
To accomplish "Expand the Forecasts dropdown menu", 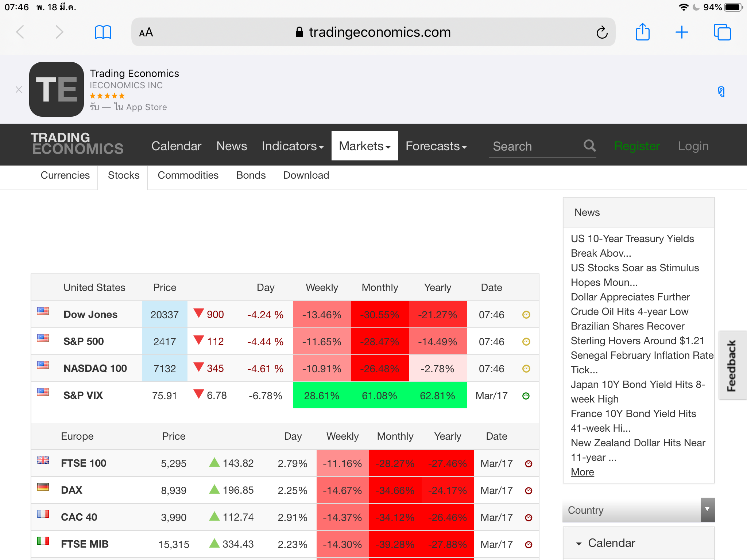I will pos(436,146).
